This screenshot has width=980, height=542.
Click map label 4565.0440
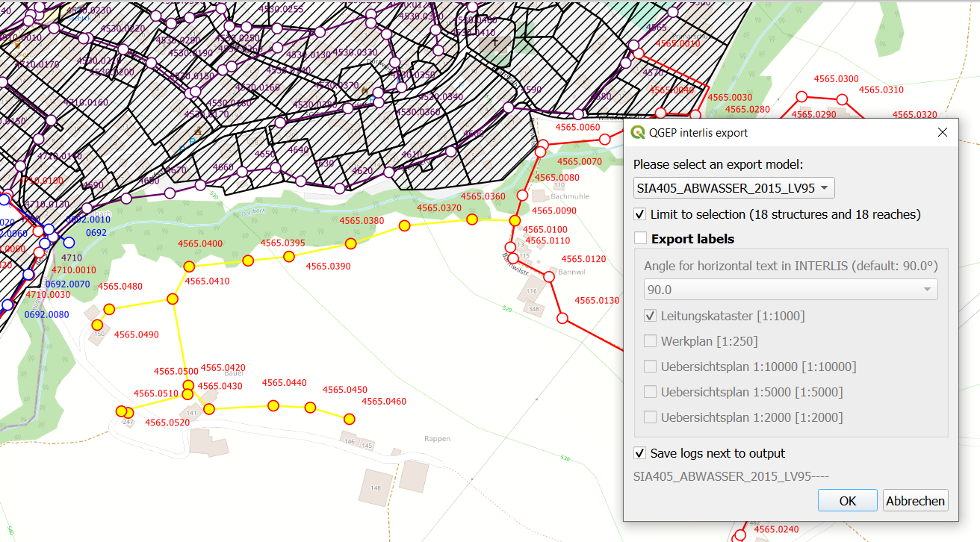click(284, 383)
